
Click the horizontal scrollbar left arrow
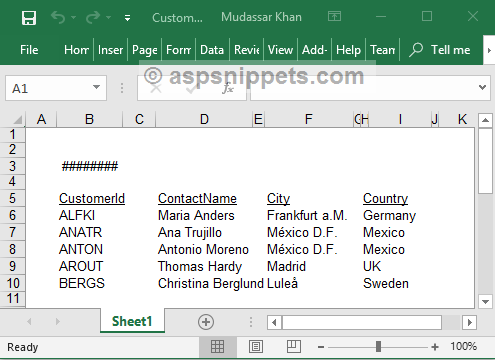(x=274, y=322)
